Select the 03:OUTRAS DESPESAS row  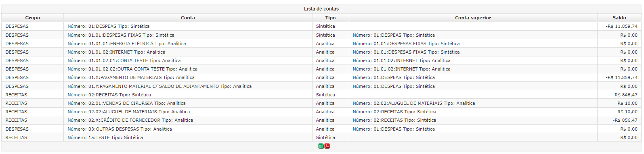(321, 129)
